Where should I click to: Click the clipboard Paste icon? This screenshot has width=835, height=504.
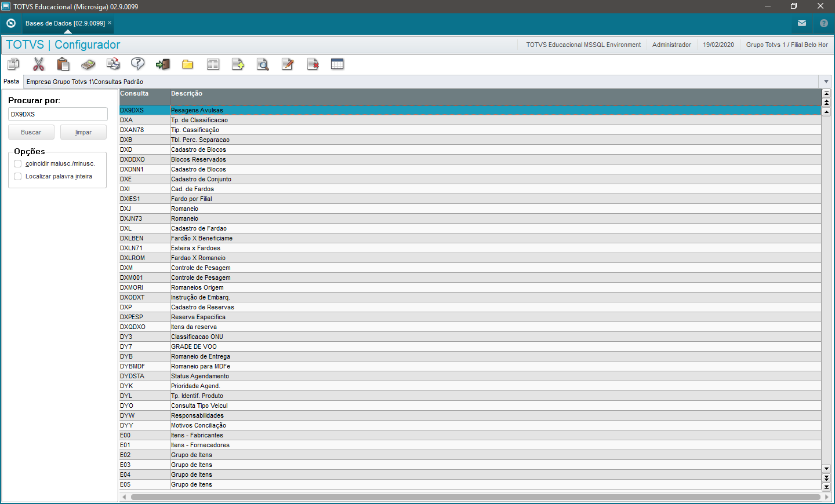(63, 64)
